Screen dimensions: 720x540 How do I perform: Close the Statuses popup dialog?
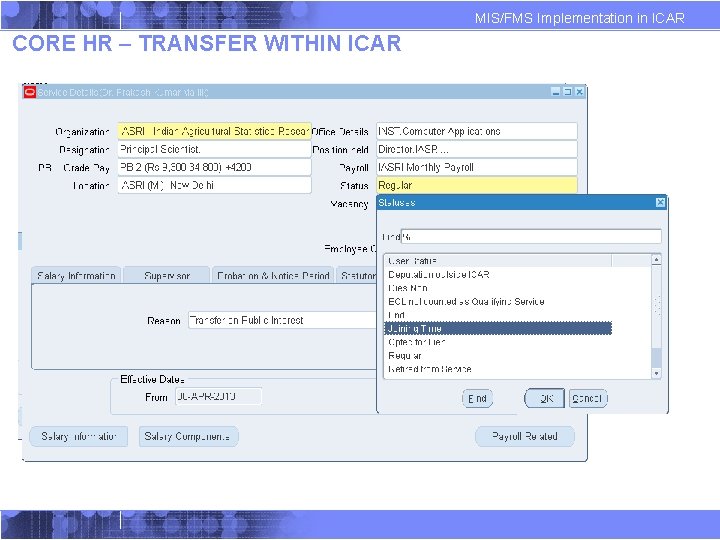[660, 202]
